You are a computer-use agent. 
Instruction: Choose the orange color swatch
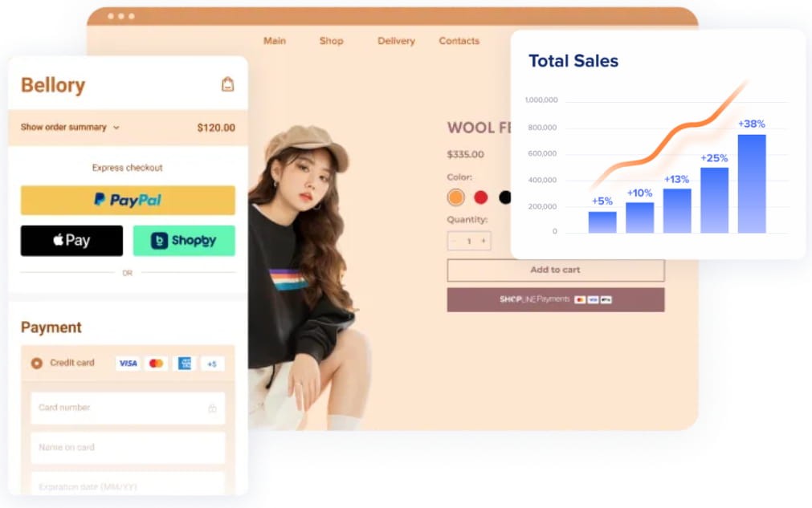click(456, 197)
